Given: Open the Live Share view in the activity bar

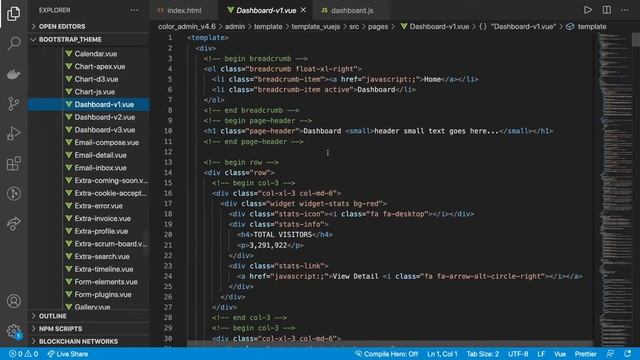Looking at the screenshot, I should [x=13, y=223].
